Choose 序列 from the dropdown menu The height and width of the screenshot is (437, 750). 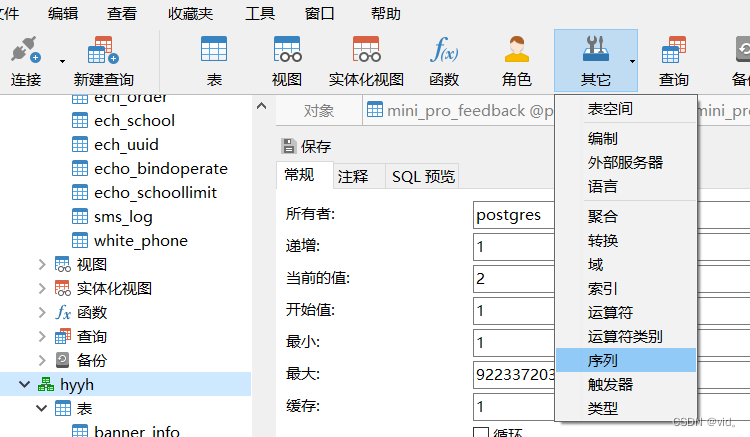pos(626,360)
